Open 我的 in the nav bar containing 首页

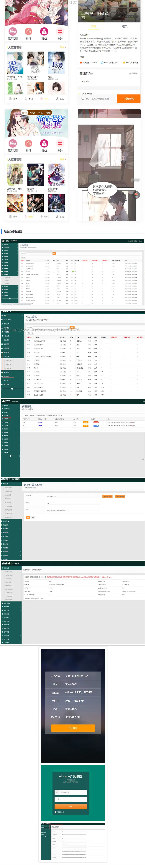pyautogui.click(x=60, y=99)
